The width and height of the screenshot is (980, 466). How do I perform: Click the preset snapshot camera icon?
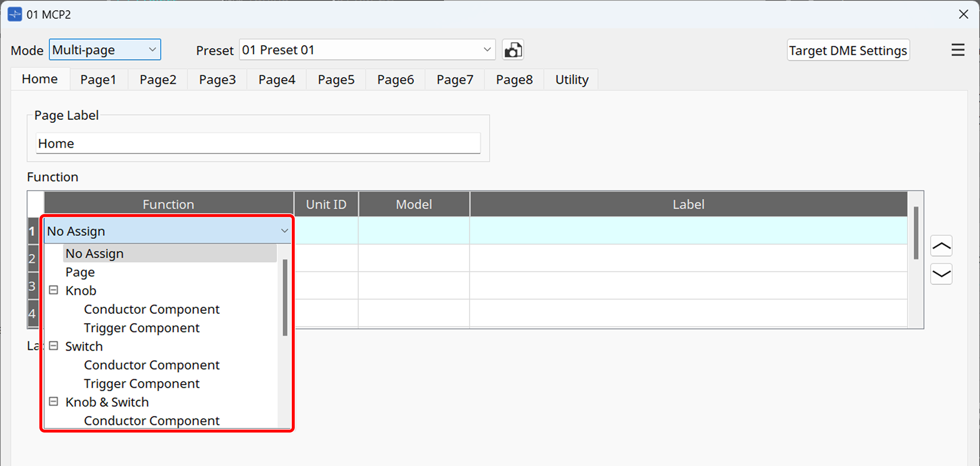(x=513, y=49)
